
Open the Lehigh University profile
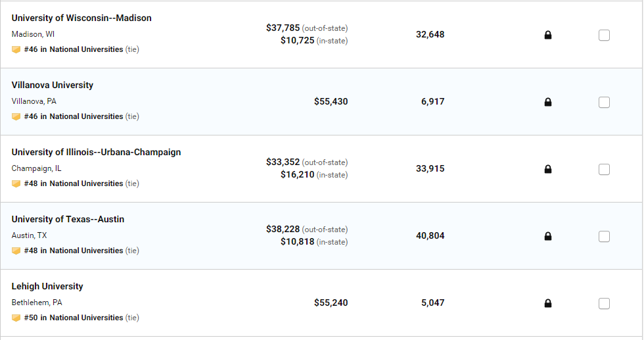[x=47, y=286]
